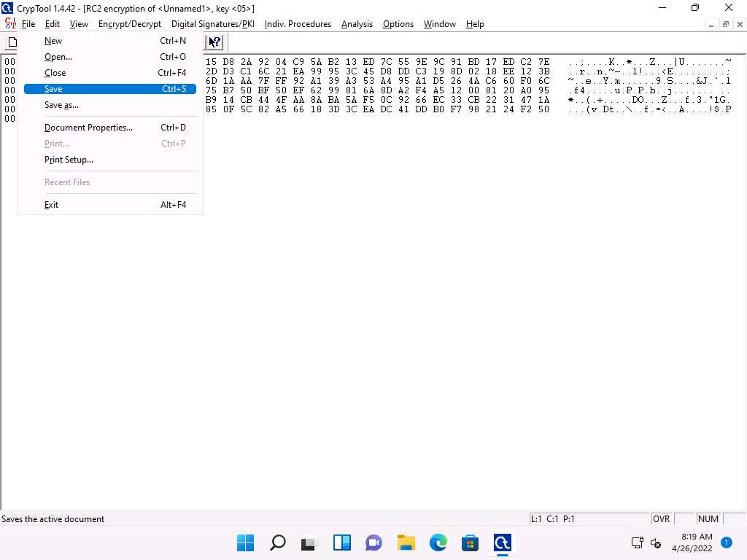Click the clock and date in system tray

692,542
